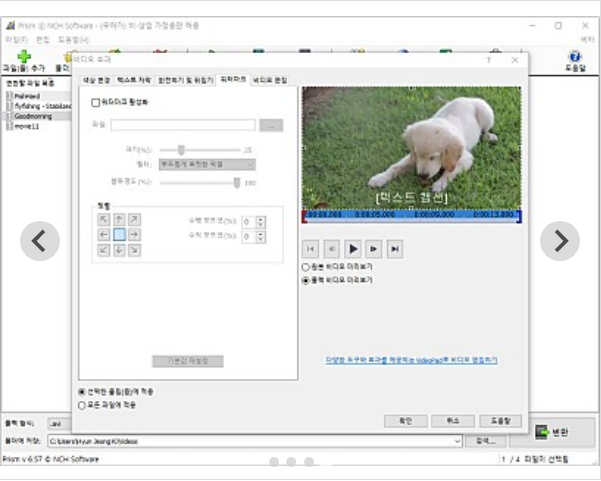This screenshot has width=601, height=481.
Task: Click the OK button in dialog
Action: pos(406,421)
